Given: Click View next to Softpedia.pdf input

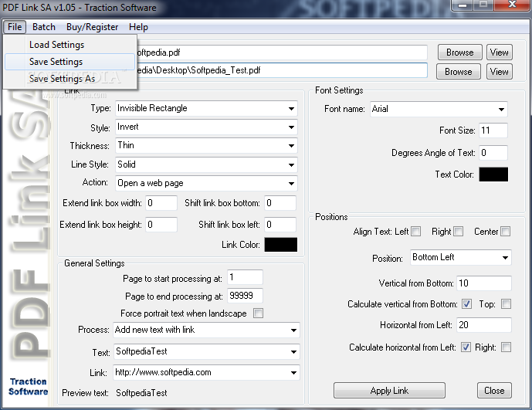Looking at the screenshot, I should 499,53.
